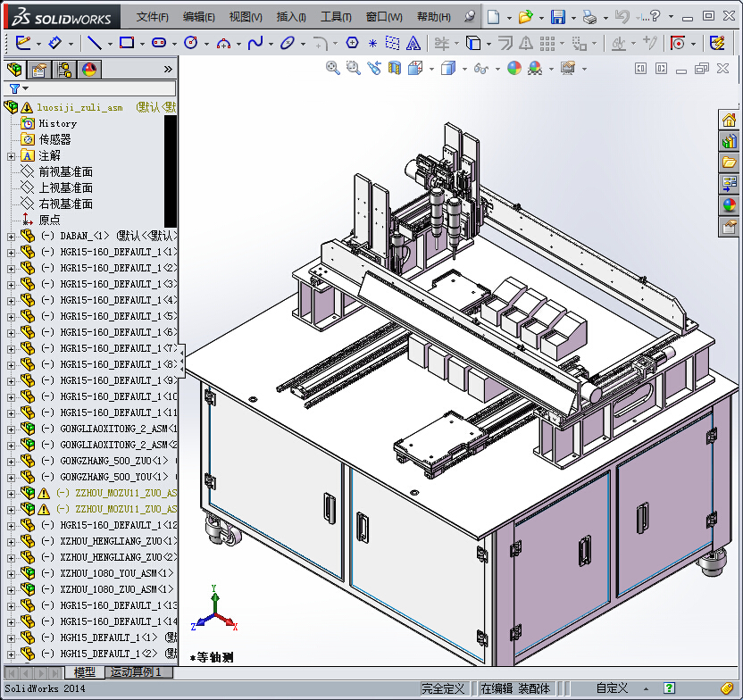
Task: Open the Display Style dropdown arrow
Action: (464, 69)
